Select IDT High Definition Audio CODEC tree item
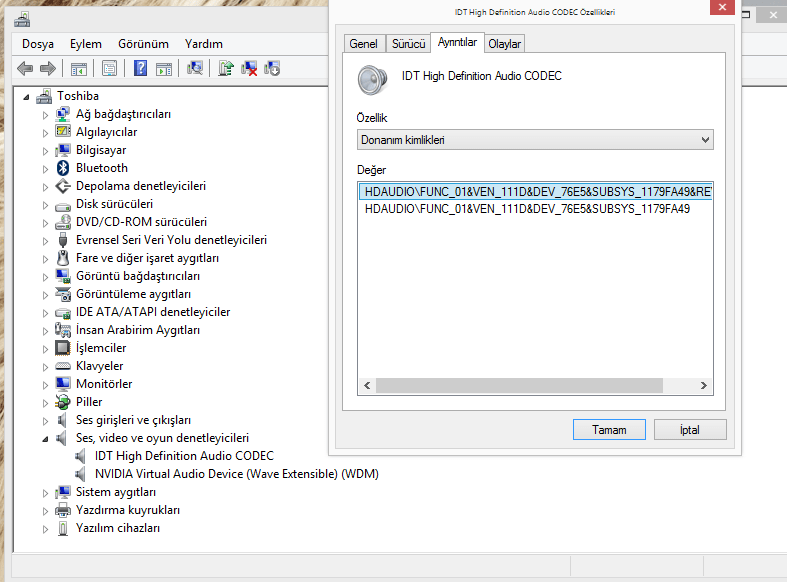The height and width of the screenshot is (582, 787). click(x=184, y=456)
